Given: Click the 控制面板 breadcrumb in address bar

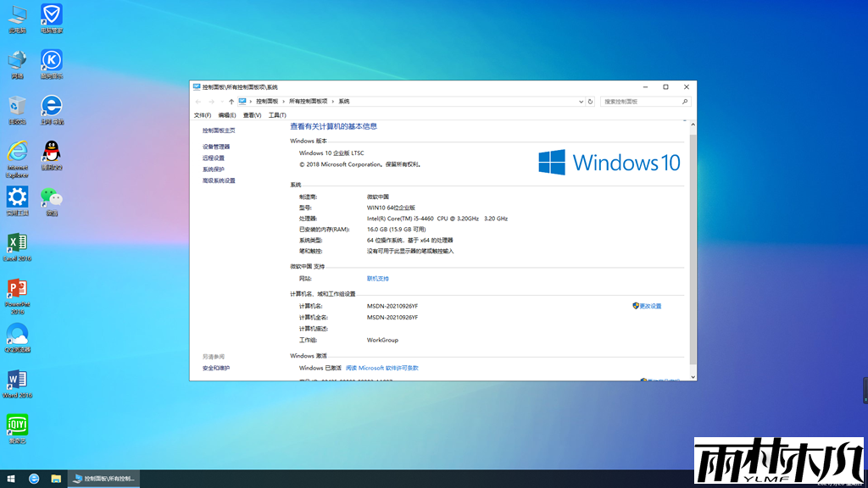Looking at the screenshot, I should pyautogui.click(x=267, y=102).
